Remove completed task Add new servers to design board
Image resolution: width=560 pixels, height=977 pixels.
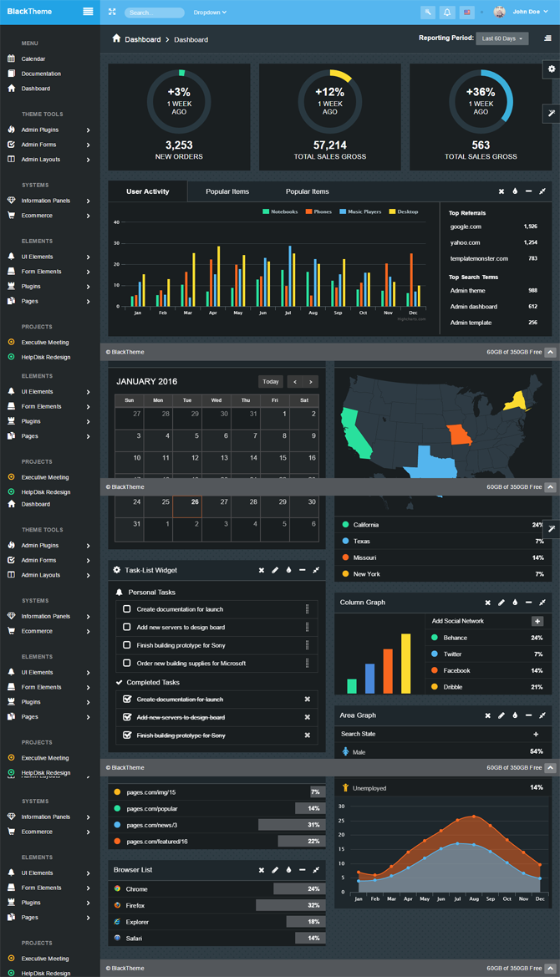tap(307, 717)
